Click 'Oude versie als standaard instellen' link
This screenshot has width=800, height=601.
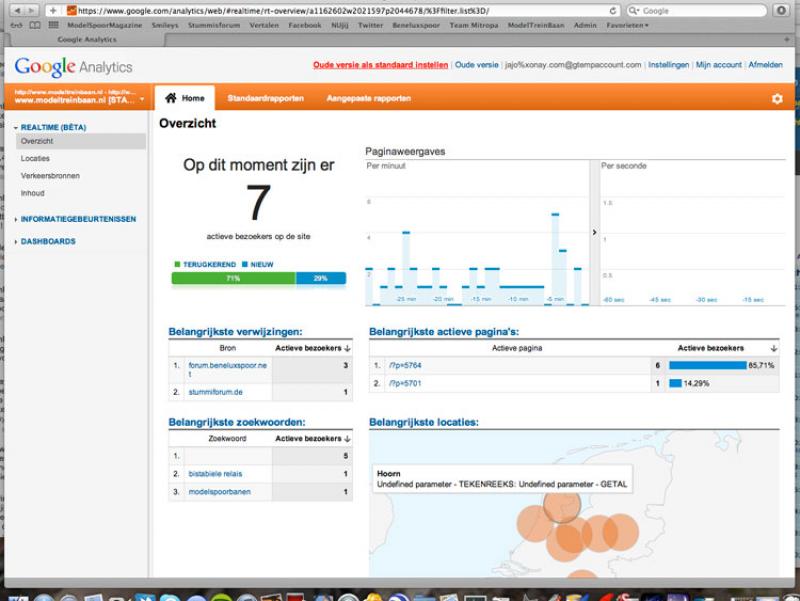click(381, 65)
